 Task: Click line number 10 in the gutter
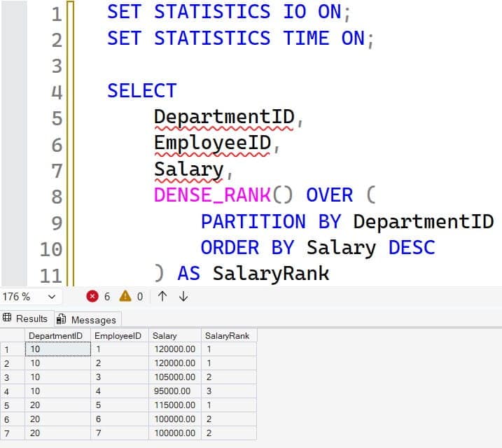click(x=51, y=250)
